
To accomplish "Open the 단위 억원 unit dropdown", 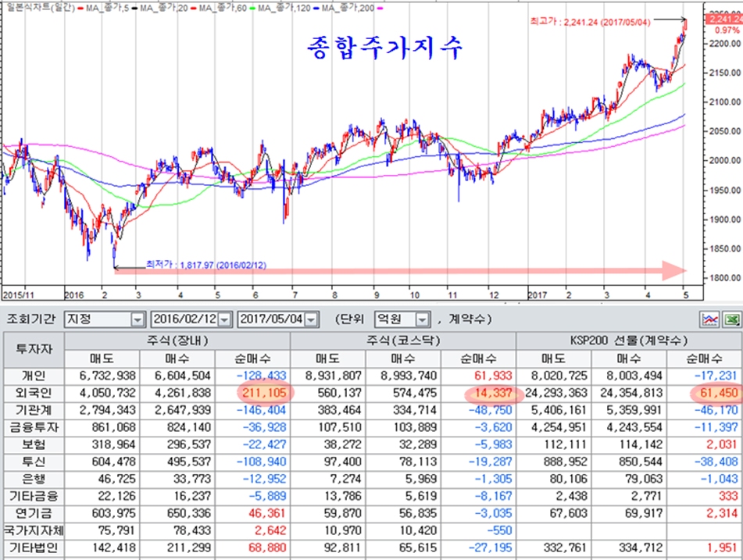I will click(x=423, y=319).
